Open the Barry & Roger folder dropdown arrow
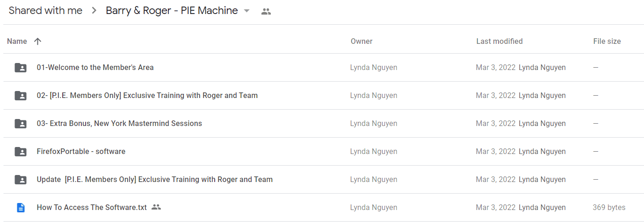The width and height of the screenshot is (644, 224). (x=247, y=11)
